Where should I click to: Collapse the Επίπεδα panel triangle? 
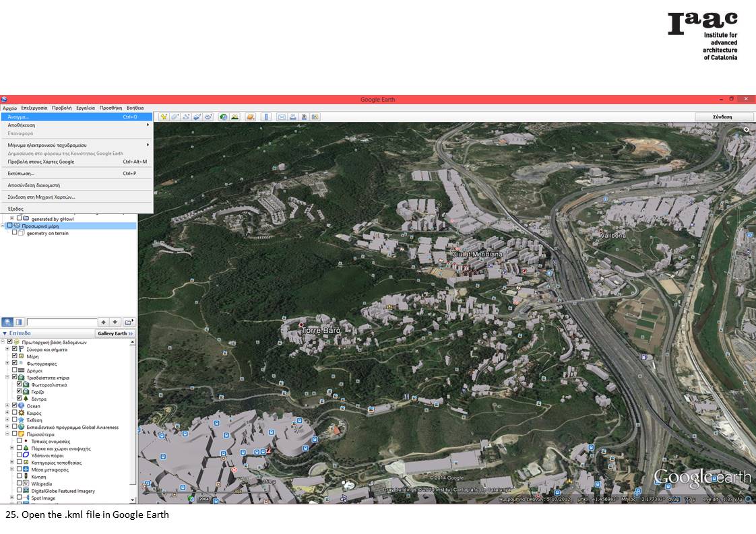click(x=5, y=333)
